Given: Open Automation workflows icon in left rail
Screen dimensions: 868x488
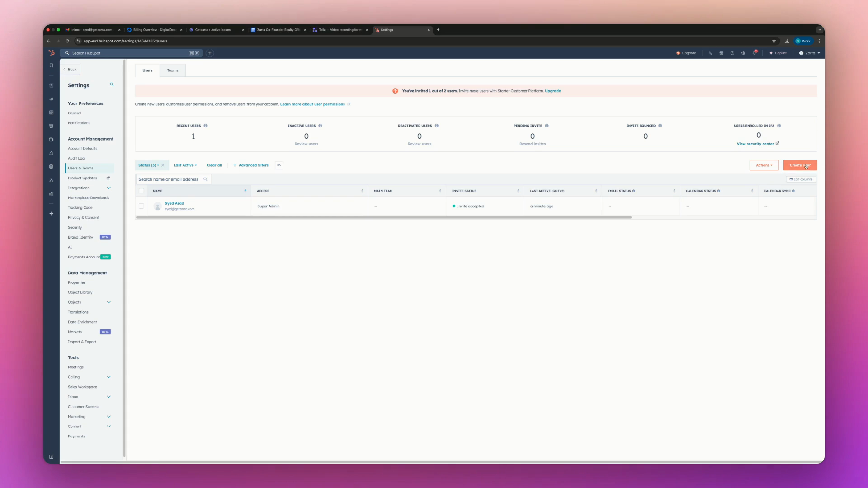Looking at the screenshot, I should click(51, 180).
